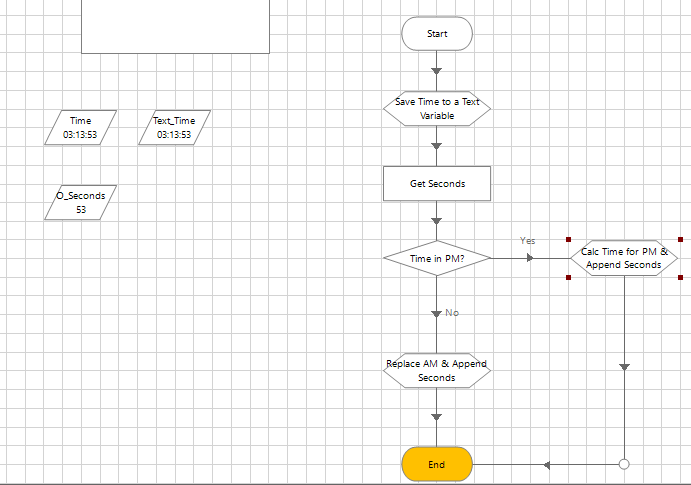Viewport: 691px width, 485px height.
Task: Select the Time variable parallelogram
Action: (80, 127)
